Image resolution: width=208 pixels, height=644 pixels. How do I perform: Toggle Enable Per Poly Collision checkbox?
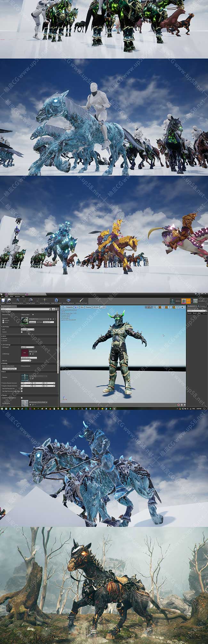(22, 398)
